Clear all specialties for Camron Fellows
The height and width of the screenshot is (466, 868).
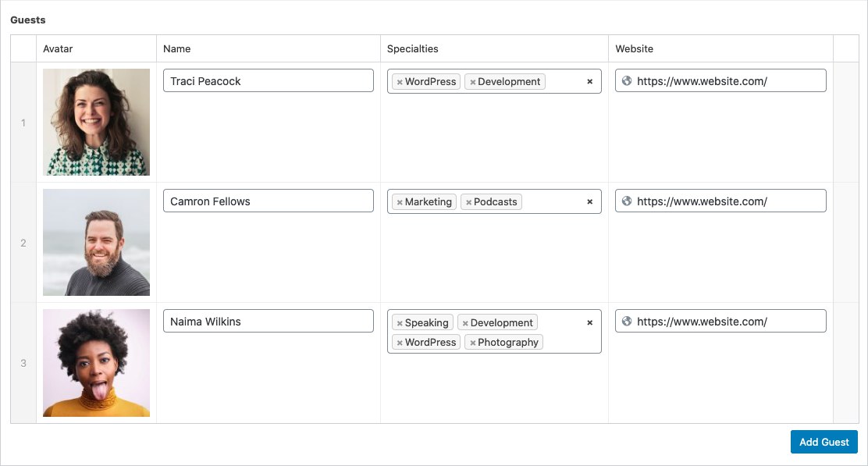tap(589, 201)
